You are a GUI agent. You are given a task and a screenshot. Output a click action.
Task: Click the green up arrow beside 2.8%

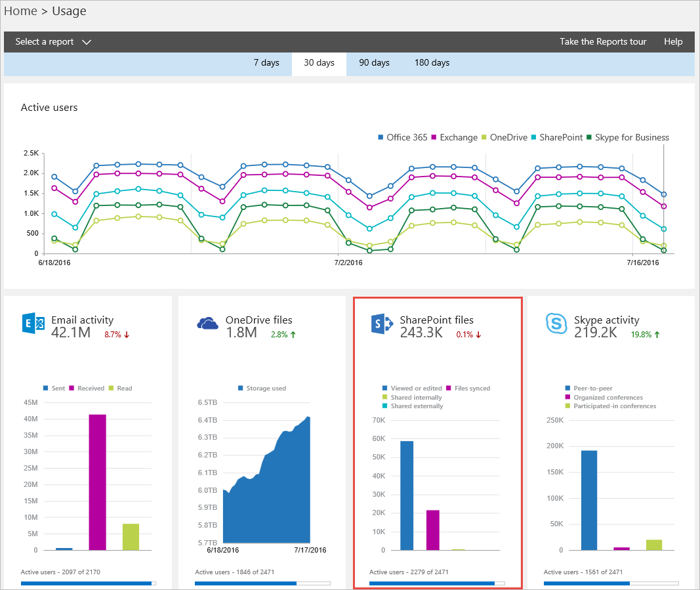(293, 335)
